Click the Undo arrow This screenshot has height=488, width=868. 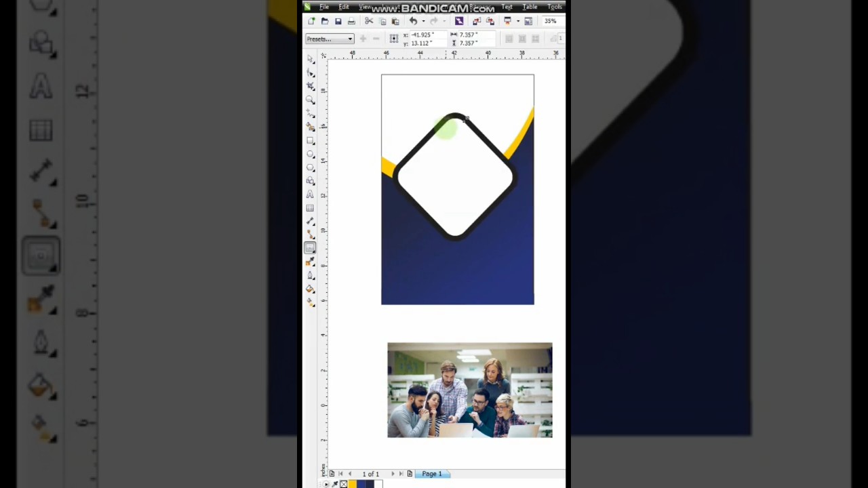[413, 22]
